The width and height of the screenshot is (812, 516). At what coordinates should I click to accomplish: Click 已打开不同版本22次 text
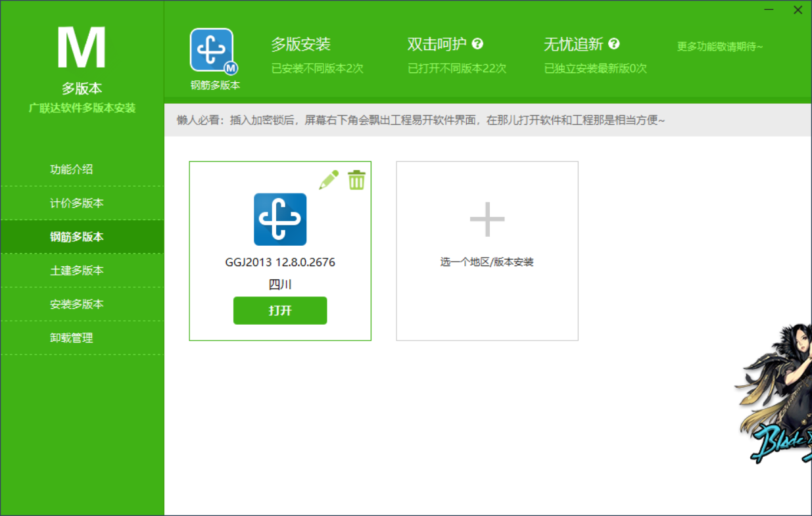[x=457, y=68]
